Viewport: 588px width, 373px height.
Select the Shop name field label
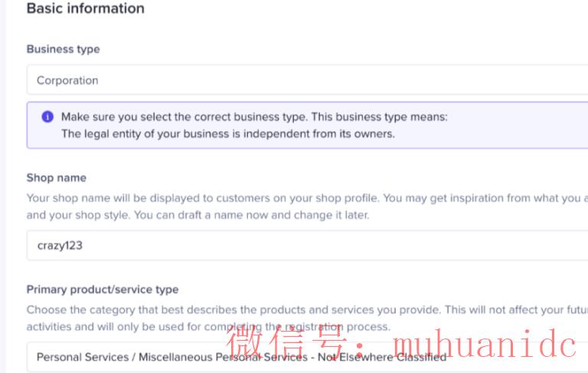point(56,178)
